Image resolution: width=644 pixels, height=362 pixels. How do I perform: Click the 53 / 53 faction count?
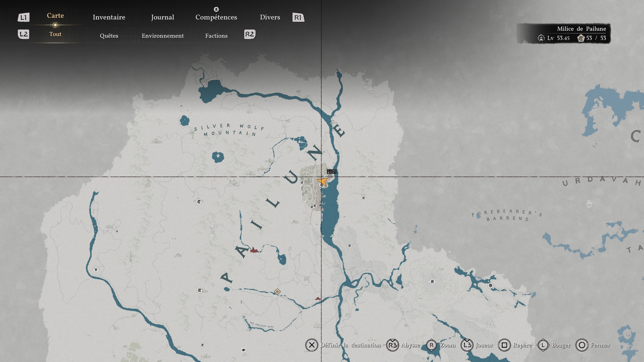tap(596, 38)
